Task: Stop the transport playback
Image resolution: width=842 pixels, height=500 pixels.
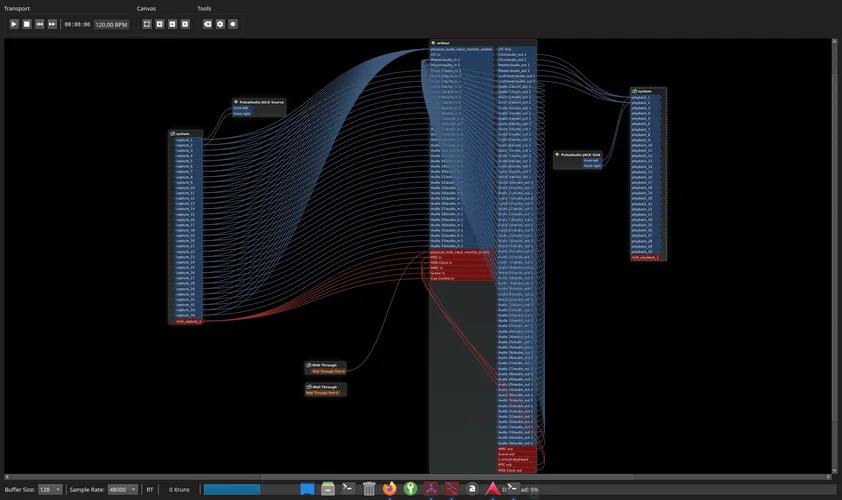Action: pyautogui.click(x=27, y=24)
